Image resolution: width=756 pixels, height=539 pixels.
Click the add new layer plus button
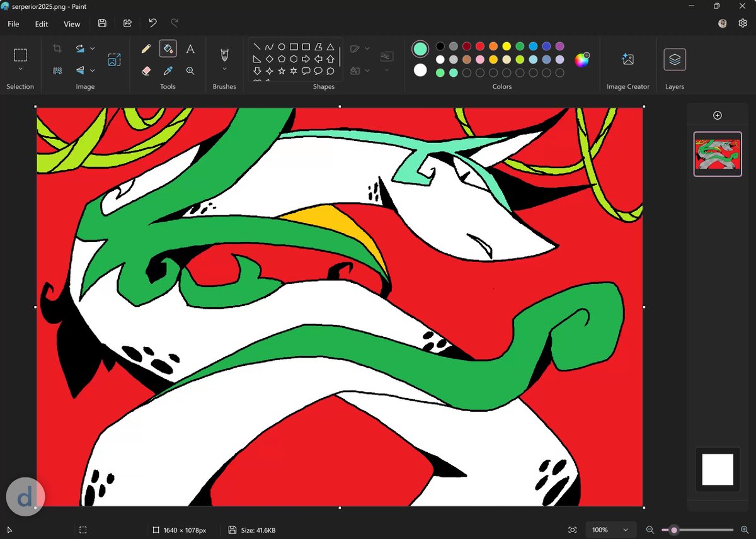click(x=717, y=115)
